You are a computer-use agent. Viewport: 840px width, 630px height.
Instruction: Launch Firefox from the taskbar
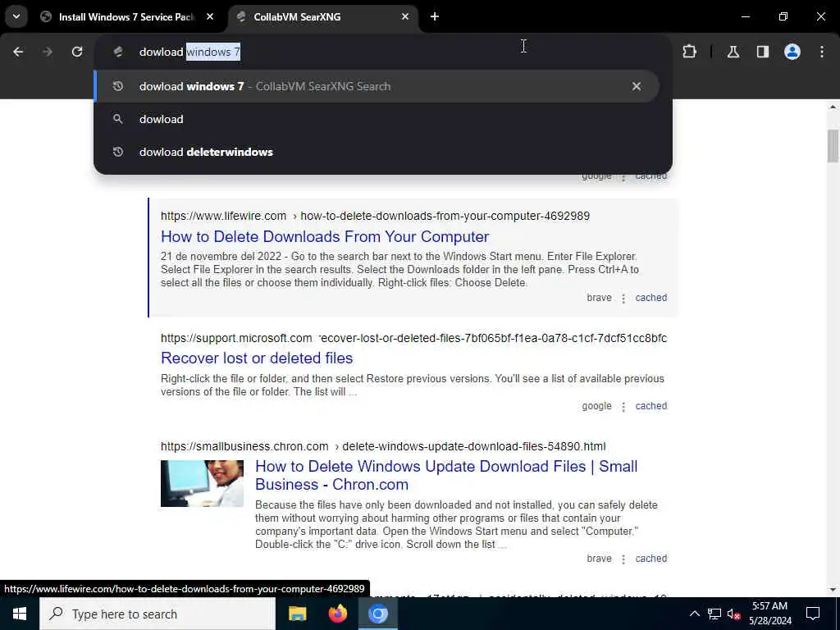click(337, 614)
